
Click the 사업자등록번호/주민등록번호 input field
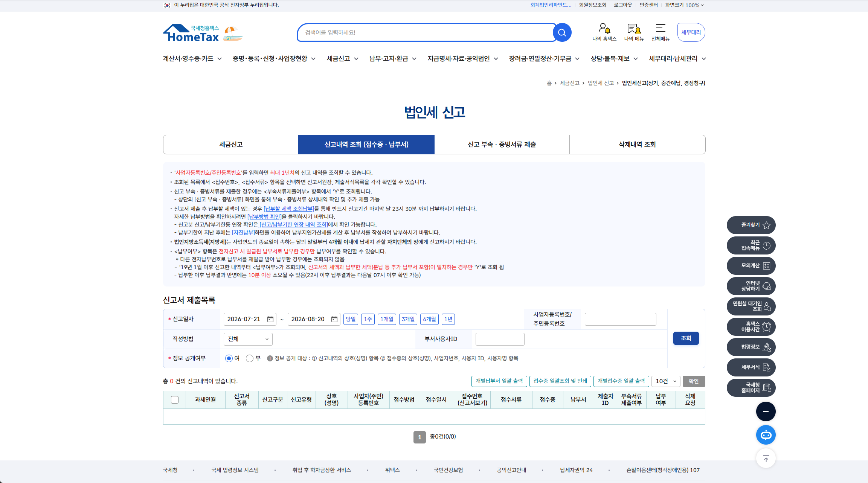coord(620,319)
